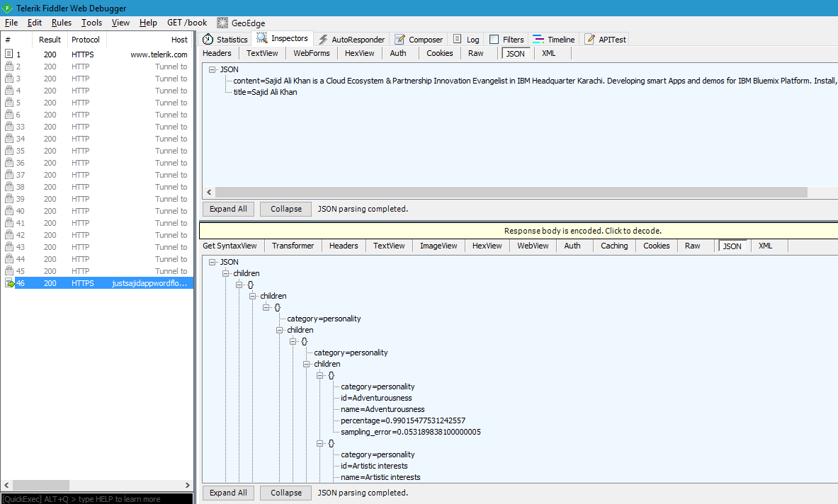
Task: Open the Get SyntaxView response tab
Action: [x=230, y=246]
